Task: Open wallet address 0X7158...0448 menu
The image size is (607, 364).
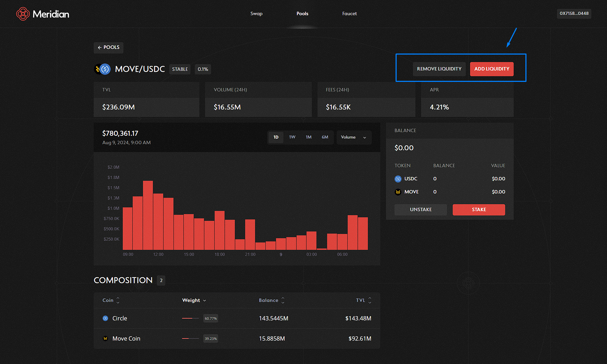Action: 574,13
